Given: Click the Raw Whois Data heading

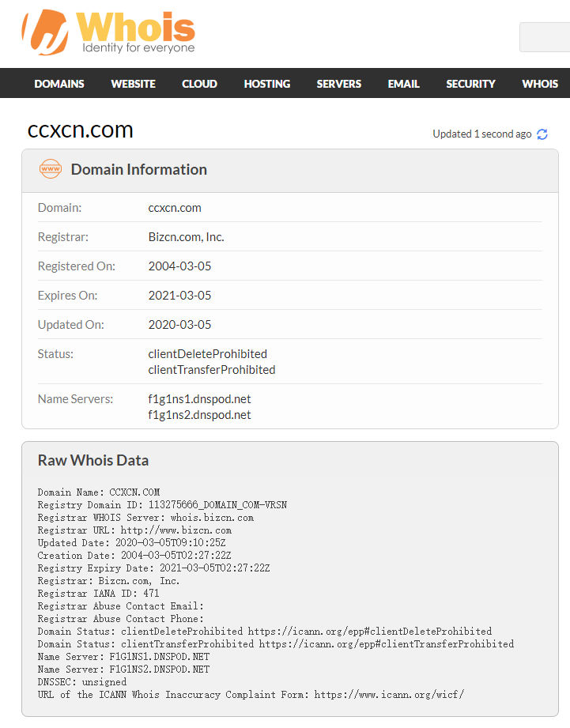Looking at the screenshot, I should pos(93,460).
